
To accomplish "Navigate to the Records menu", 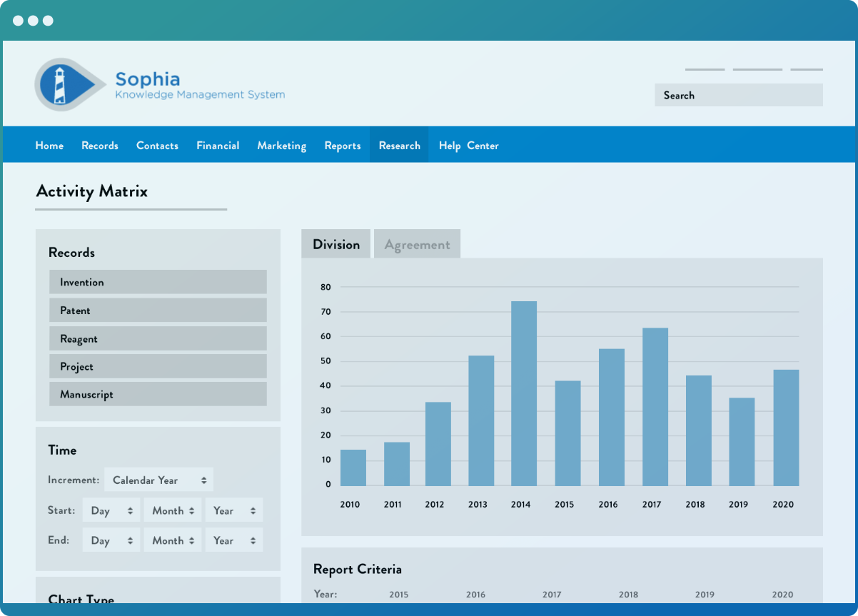I will click(x=99, y=145).
